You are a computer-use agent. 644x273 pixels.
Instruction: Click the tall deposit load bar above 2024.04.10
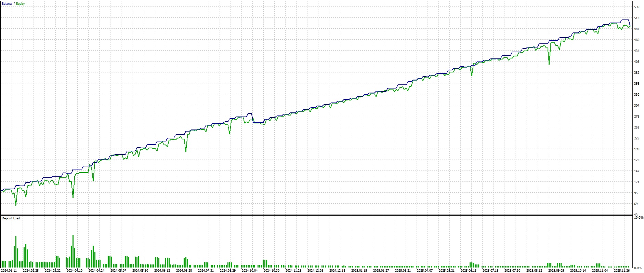[73, 251]
